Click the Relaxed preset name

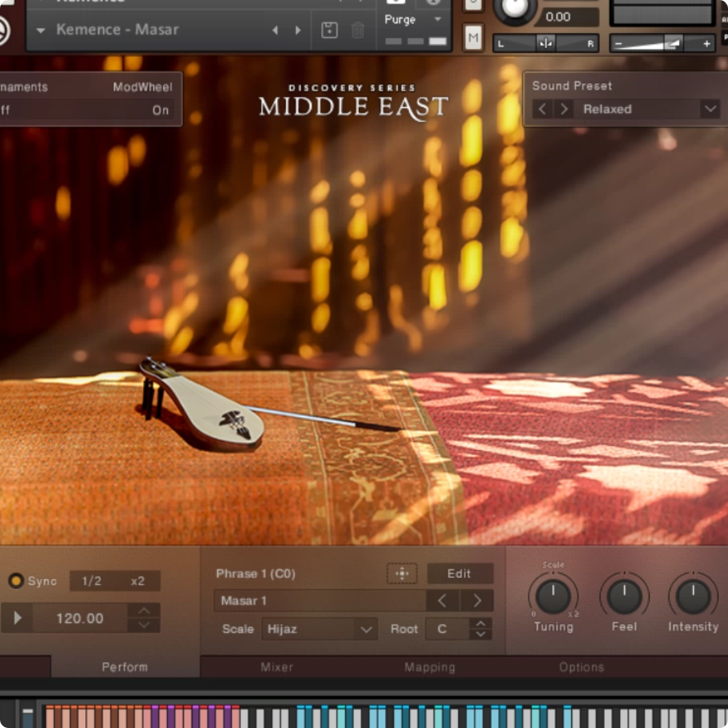(x=607, y=109)
